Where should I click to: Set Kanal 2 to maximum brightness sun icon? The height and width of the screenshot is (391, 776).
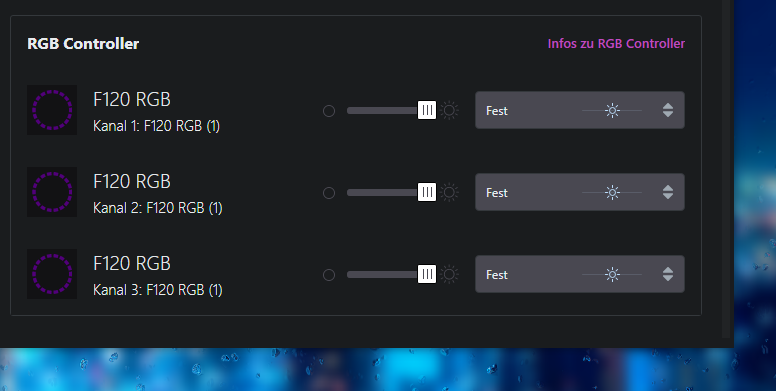449,192
